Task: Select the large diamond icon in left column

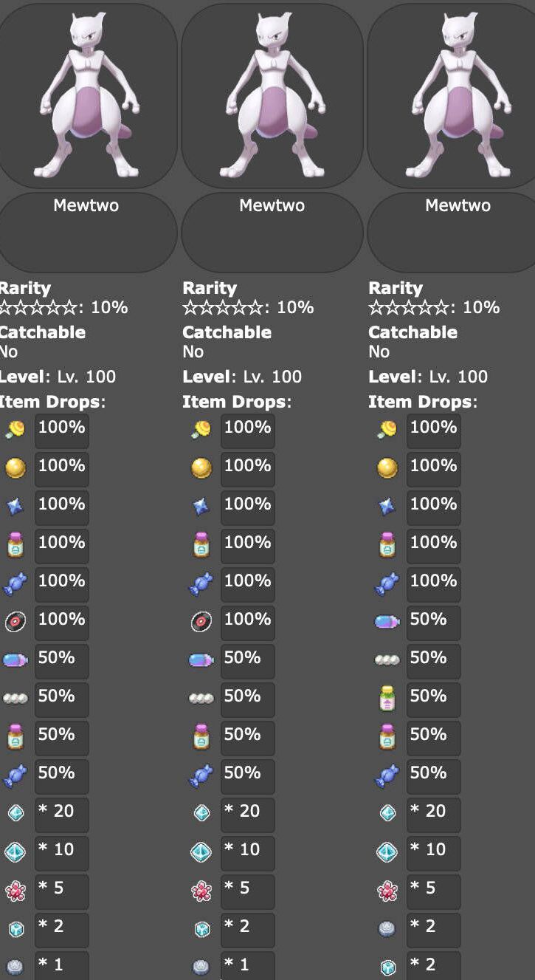Action: tap(15, 852)
